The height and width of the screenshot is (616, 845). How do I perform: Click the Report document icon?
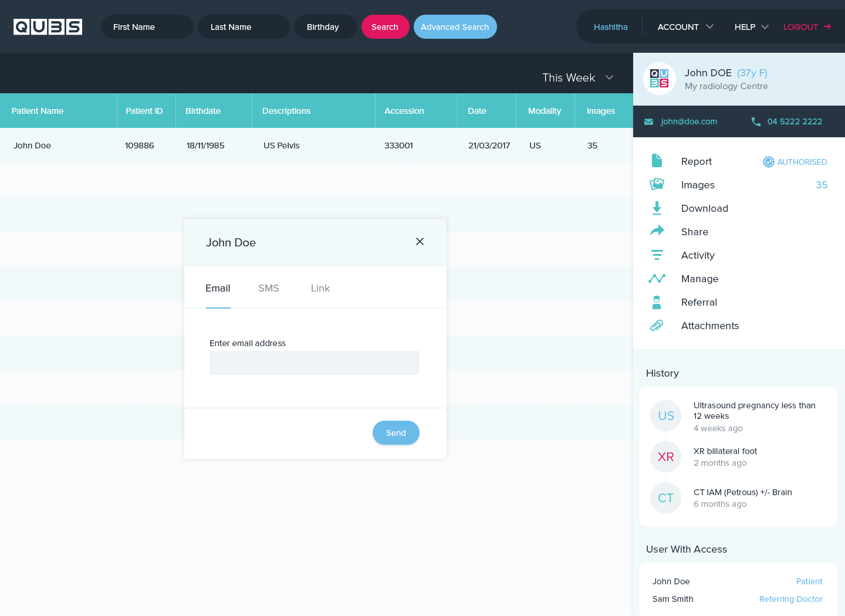tap(657, 161)
